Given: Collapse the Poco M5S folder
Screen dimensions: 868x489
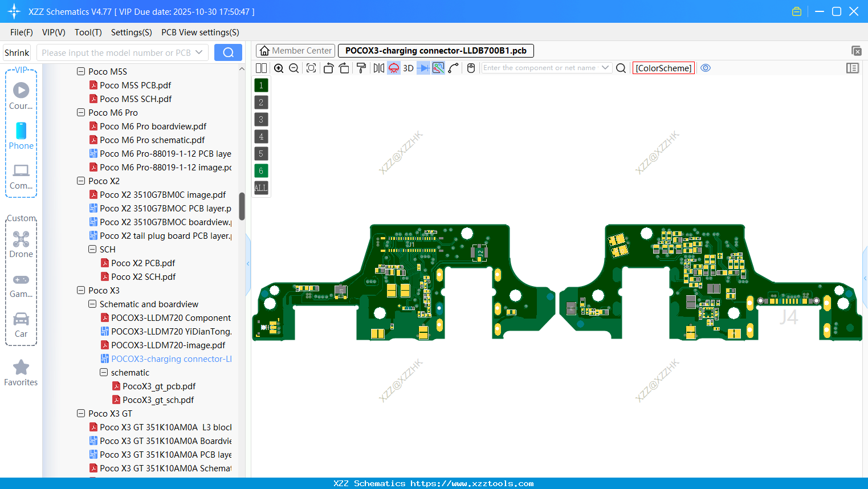Looking at the screenshot, I should click(81, 72).
